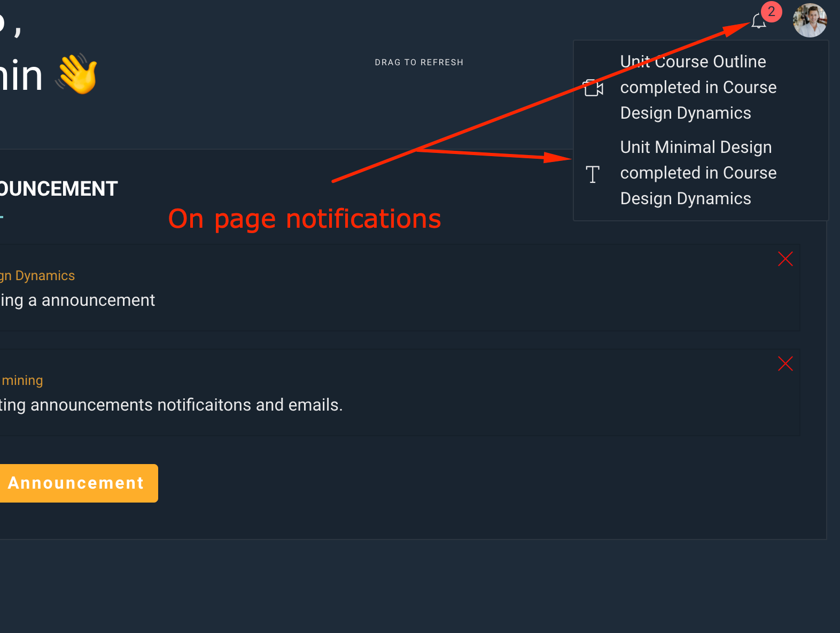
Task: Open the Unit Minimal Design completed notification
Action: click(x=698, y=173)
